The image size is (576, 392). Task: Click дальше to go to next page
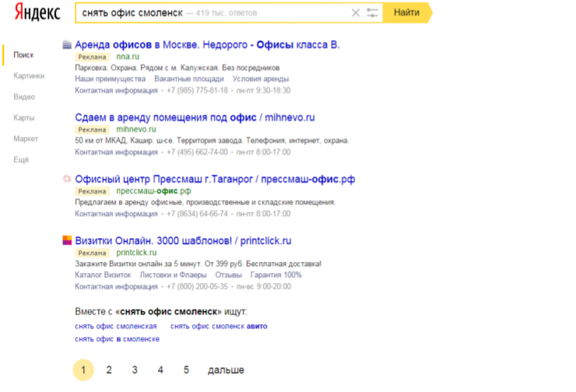coord(226,370)
